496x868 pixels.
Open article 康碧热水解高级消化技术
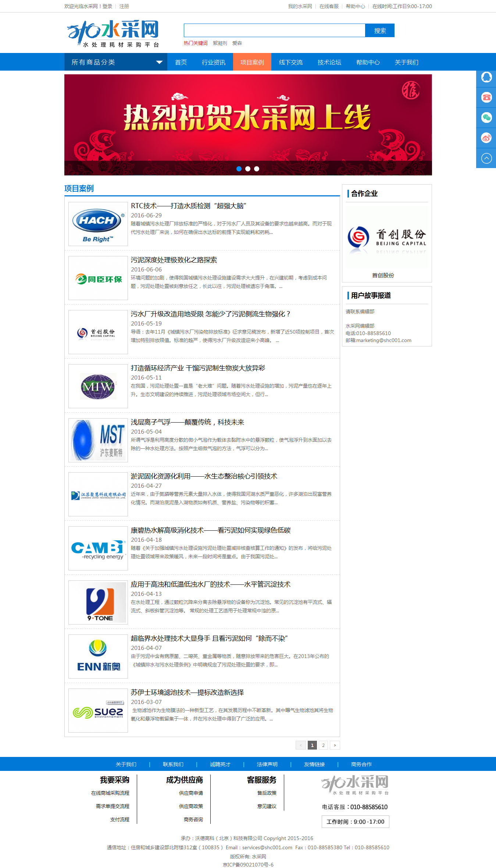coord(211,530)
